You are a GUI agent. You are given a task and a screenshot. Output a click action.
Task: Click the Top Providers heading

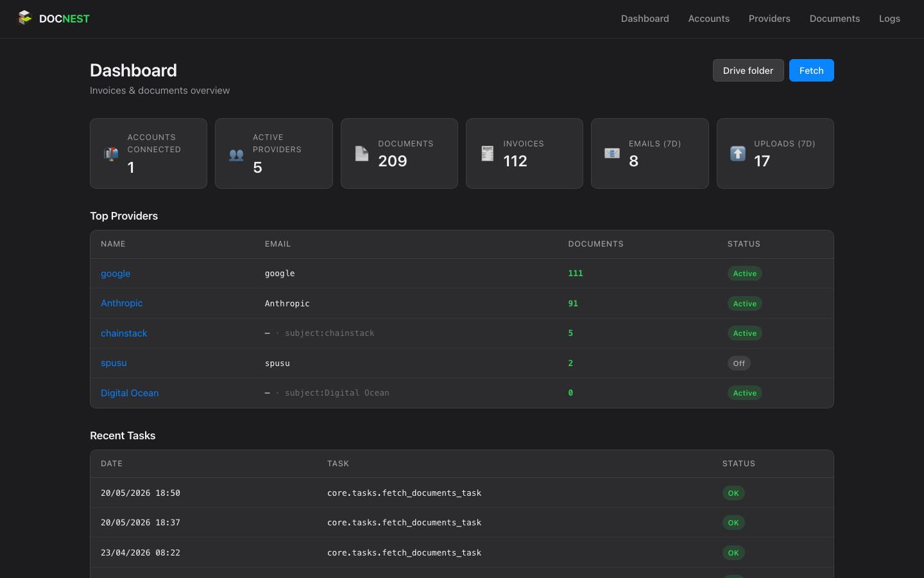[124, 216]
